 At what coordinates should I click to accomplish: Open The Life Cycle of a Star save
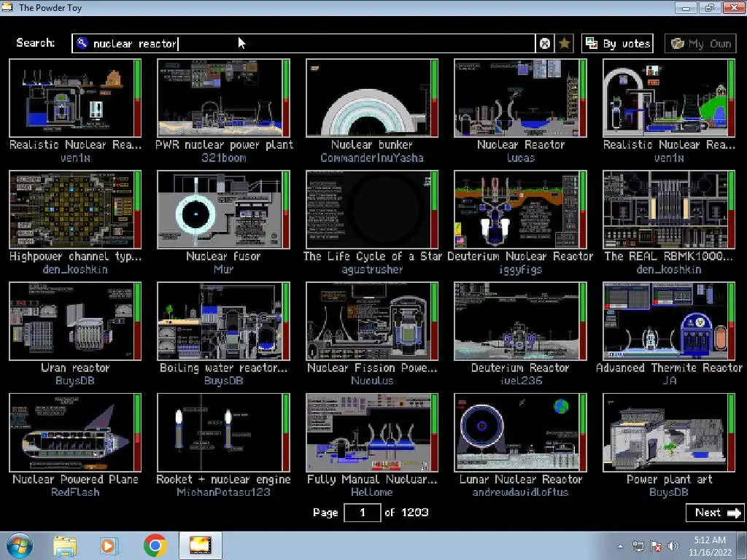(372, 209)
